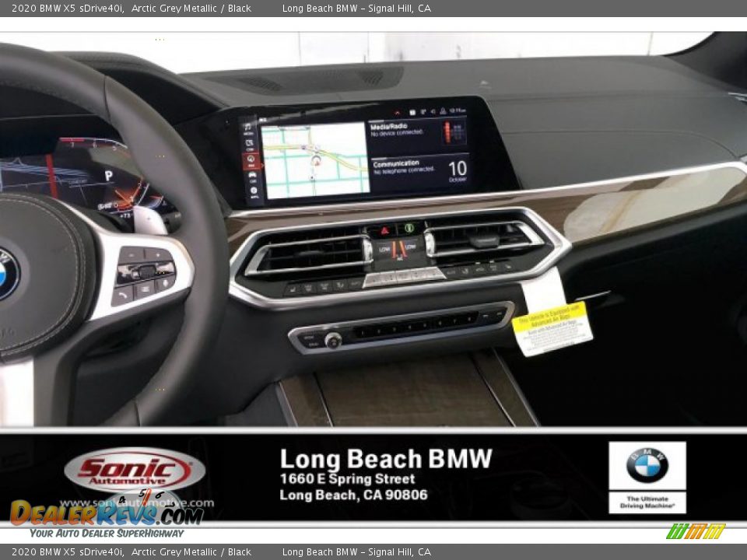Click the silver paddle shifter behind the wheel
Screen dimensions: 747x560
point(149,220)
